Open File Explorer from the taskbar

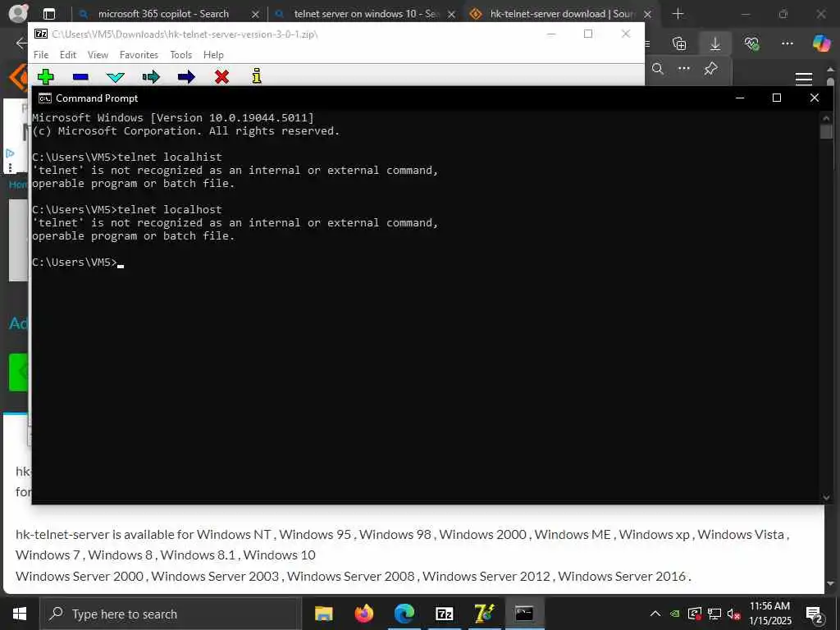(323, 614)
